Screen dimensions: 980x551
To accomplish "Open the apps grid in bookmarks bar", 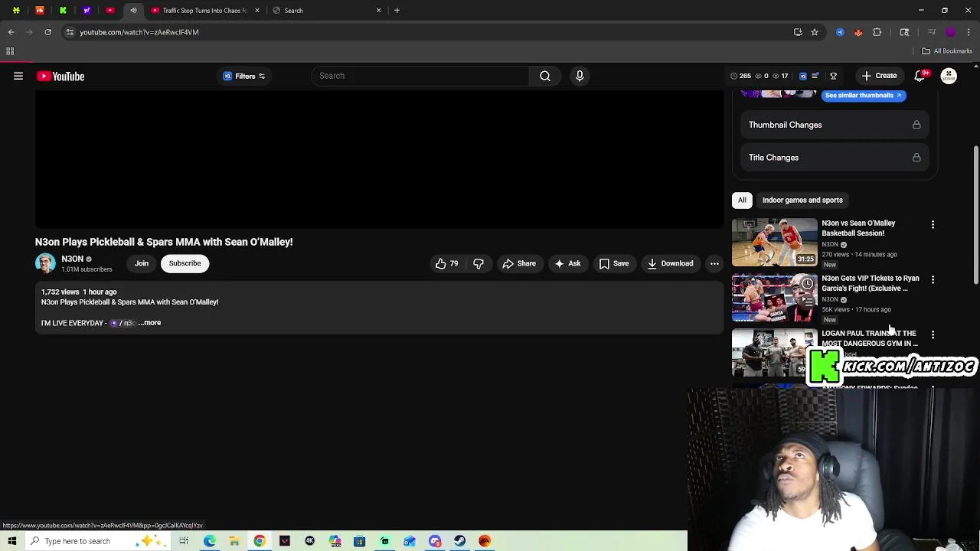I will [10, 51].
